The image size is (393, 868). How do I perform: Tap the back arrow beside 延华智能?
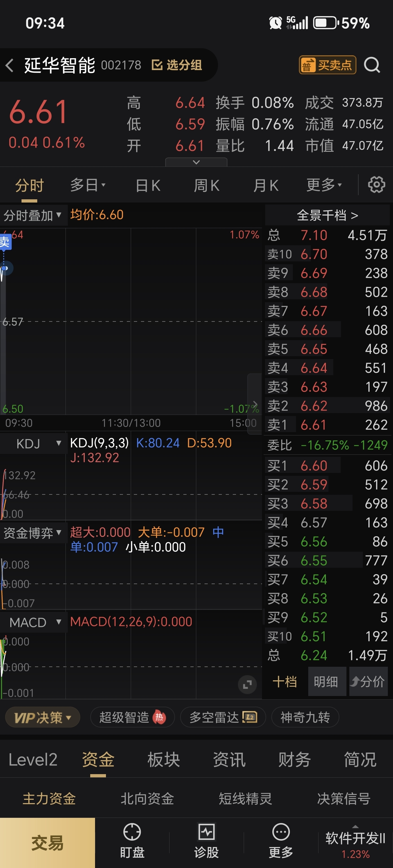[10, 65]
